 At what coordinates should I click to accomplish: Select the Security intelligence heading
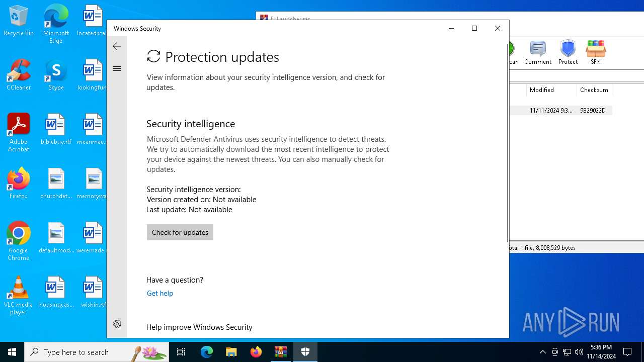point(191,124)
